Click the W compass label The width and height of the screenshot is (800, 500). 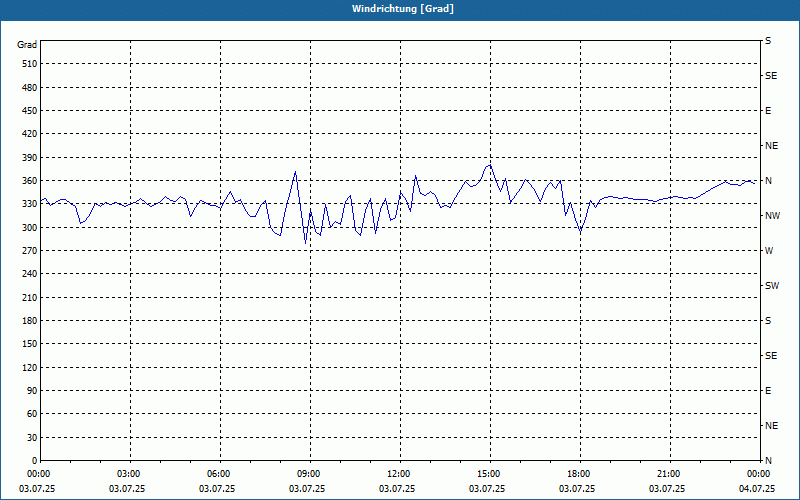coord(769,251)
